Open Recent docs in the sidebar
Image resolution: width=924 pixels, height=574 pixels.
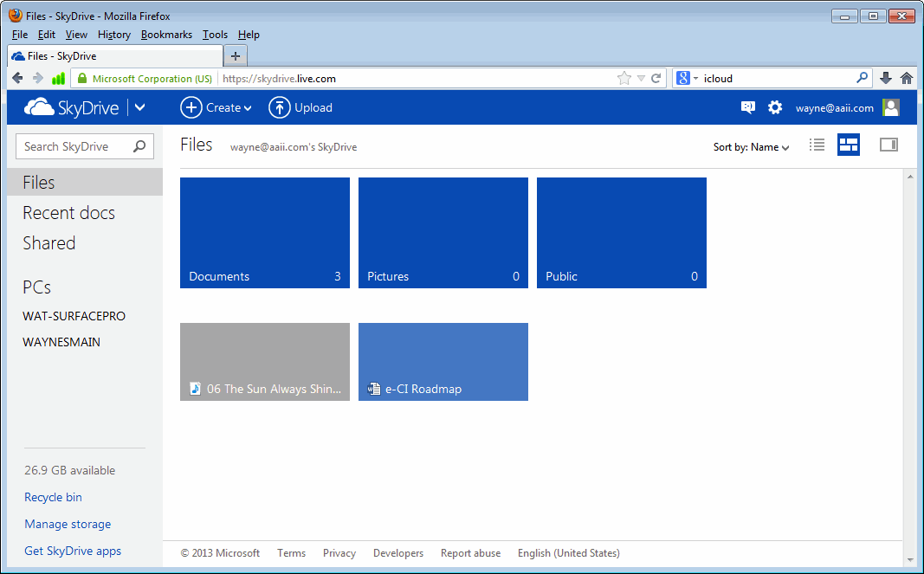[69, 213]
